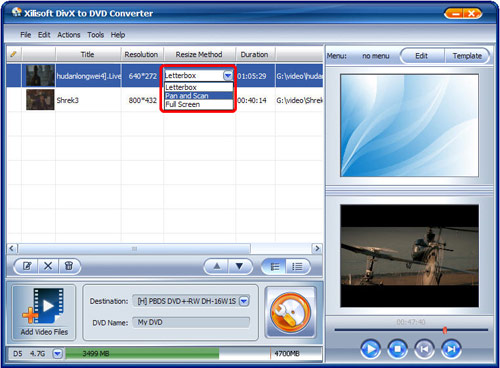Click the edit properties pencil icon
500x368 pixels.
point(27,266)
